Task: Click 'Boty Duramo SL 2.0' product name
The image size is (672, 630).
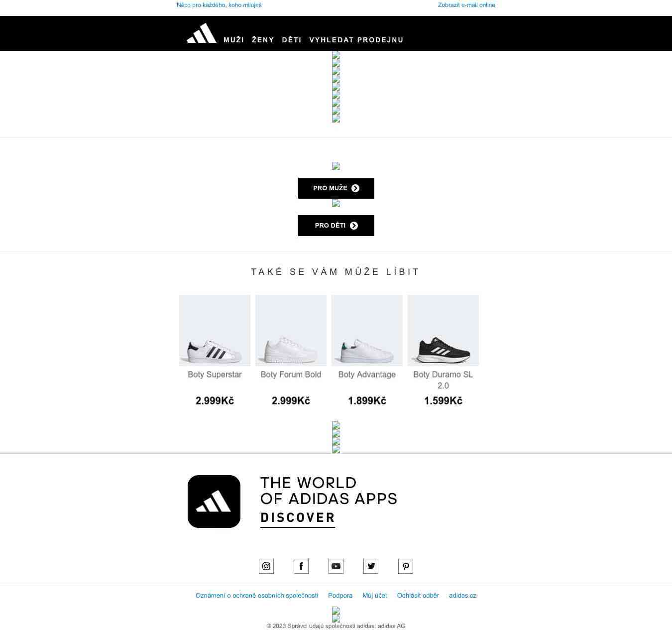Action: (x=443, y=380)
